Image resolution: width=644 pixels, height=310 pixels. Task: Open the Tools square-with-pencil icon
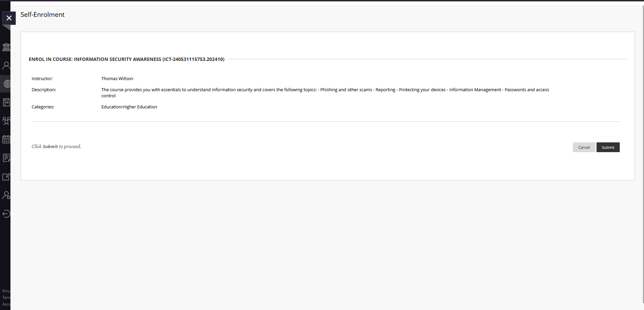[6, 177]
